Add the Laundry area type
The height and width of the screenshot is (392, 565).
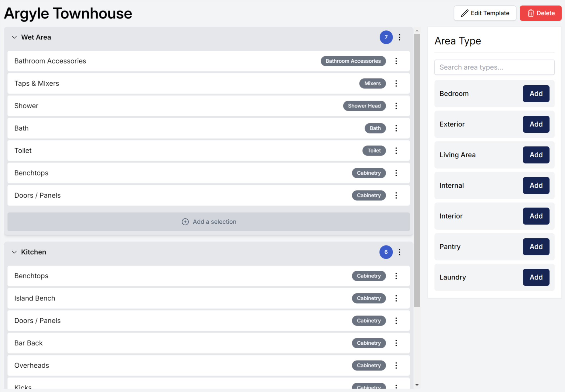click(536, 277)
